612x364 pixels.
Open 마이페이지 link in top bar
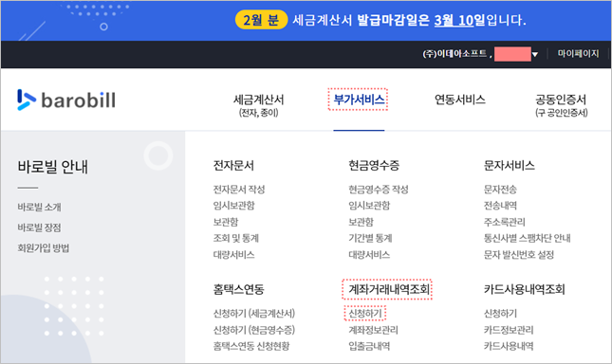click(x=578, y=53)
